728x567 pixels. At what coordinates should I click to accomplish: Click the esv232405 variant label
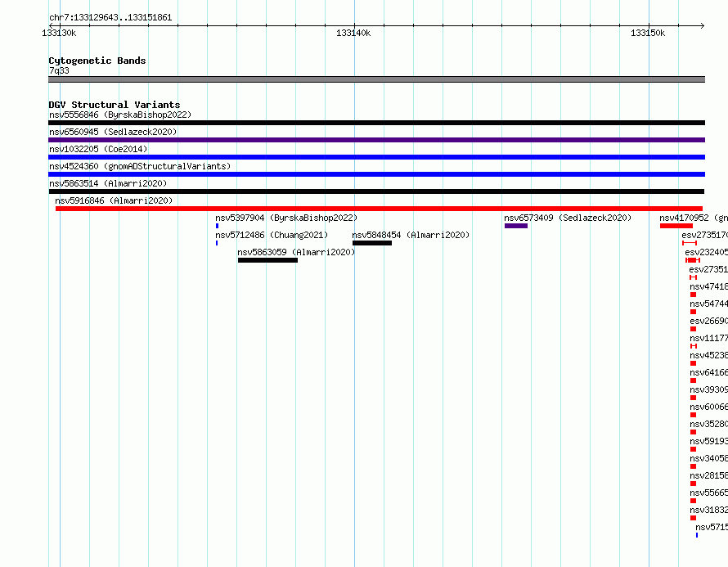[706, 252]
